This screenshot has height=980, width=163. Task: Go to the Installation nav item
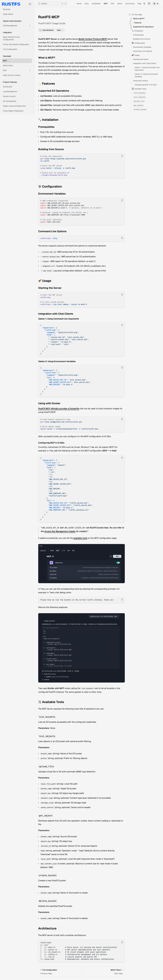click(x=96, y=3)
